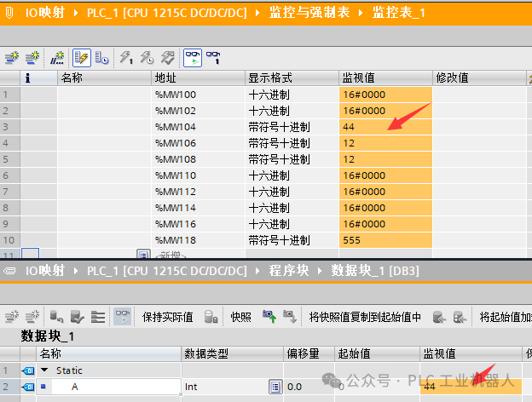Click the 数据类型 column header

233,353
